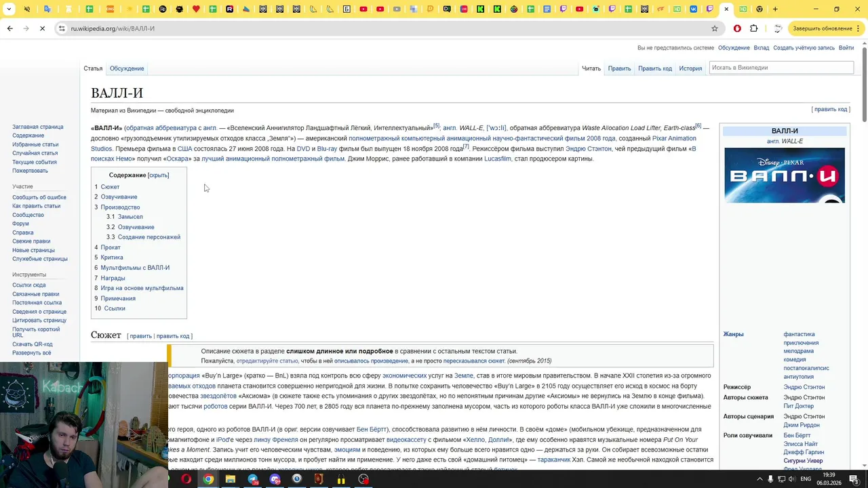Open Opera from the taskbar
The height and width of the screenshot is (488, 868).
[x=186, y=479]
